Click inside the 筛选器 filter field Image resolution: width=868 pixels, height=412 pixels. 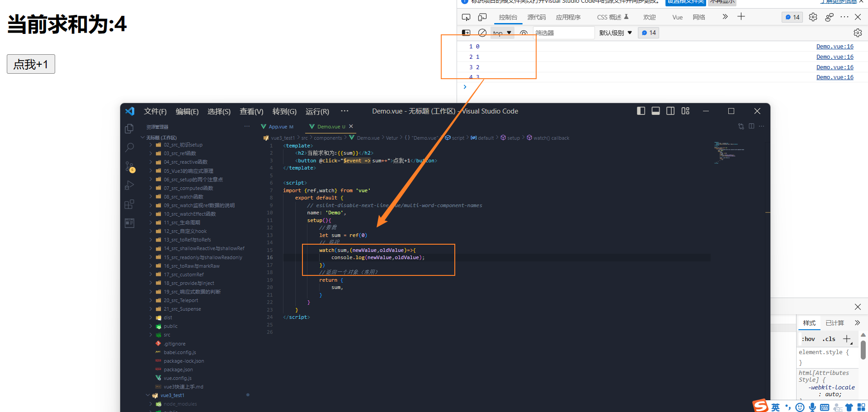point(563,33)
